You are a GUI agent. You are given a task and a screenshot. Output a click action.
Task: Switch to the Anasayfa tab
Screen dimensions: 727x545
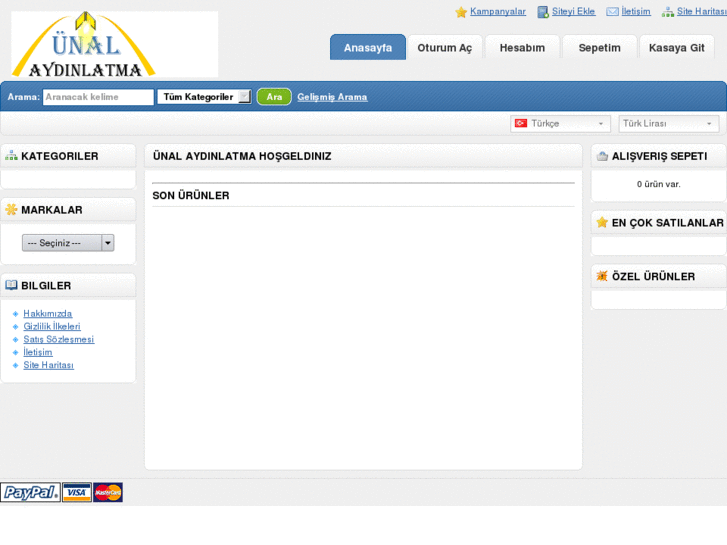point(368,47)
